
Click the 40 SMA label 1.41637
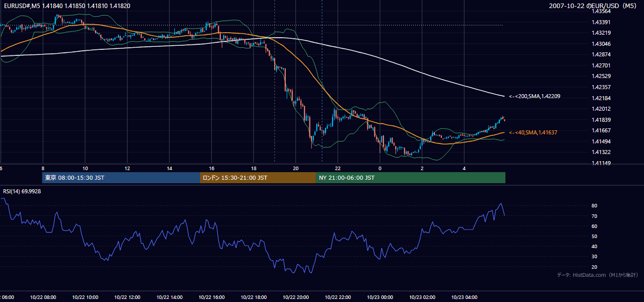[x=533, y=132]
